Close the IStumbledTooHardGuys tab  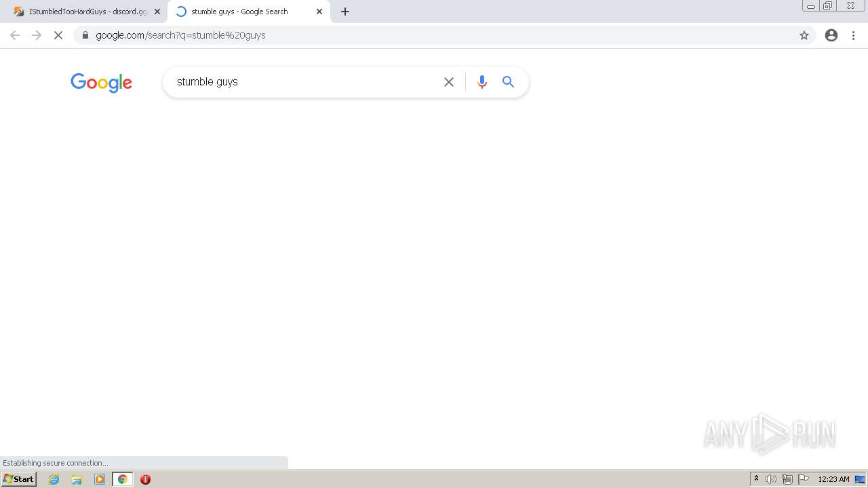(x=157, y=12)
